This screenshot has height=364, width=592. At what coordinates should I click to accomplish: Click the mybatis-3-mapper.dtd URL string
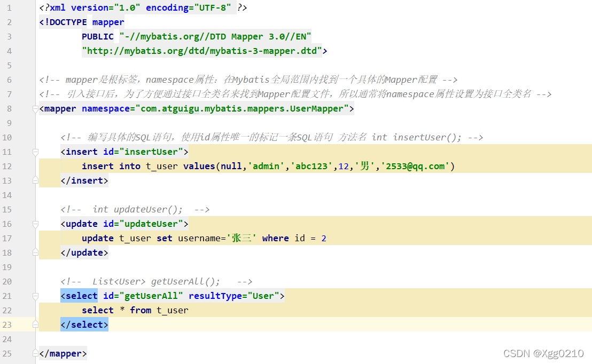(202, 51)
